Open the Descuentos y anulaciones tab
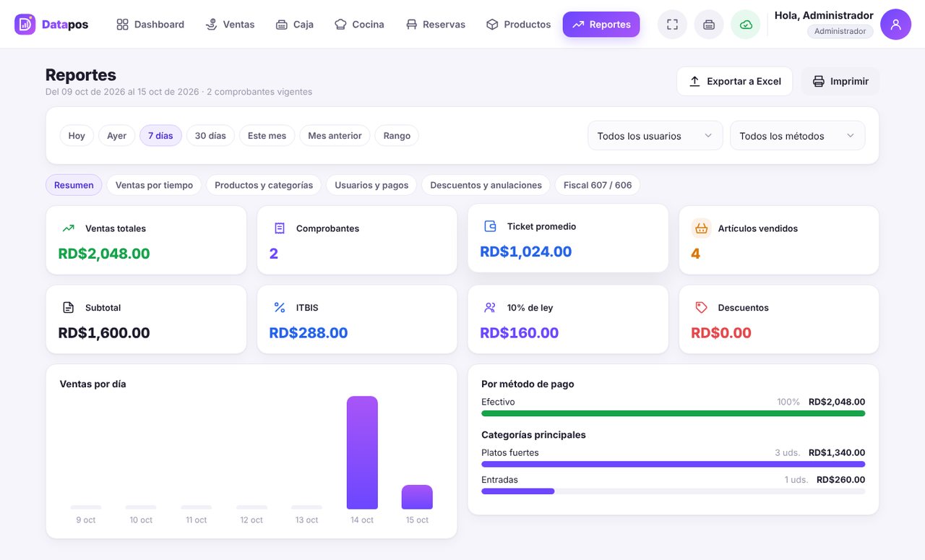This screenshot has width=925, height=560. click(486, 185)
